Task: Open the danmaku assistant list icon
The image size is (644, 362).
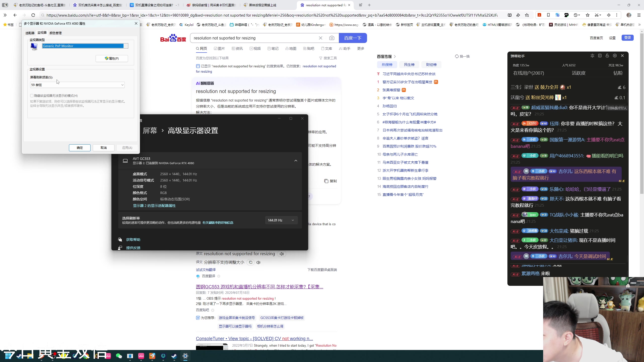Action: tap(600, 56)
